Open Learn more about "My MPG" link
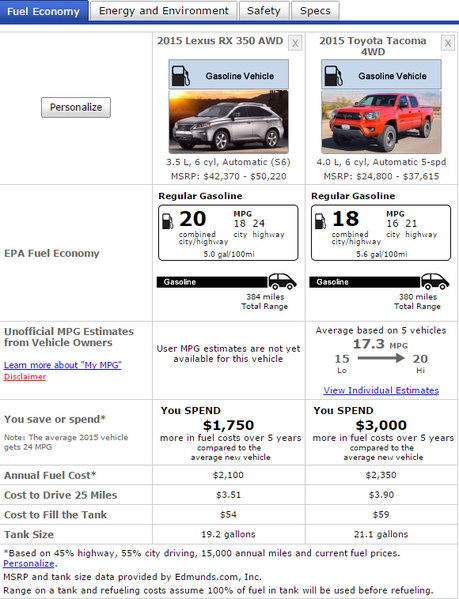This screenshot has height=599, width=459. tap(63, 365)
